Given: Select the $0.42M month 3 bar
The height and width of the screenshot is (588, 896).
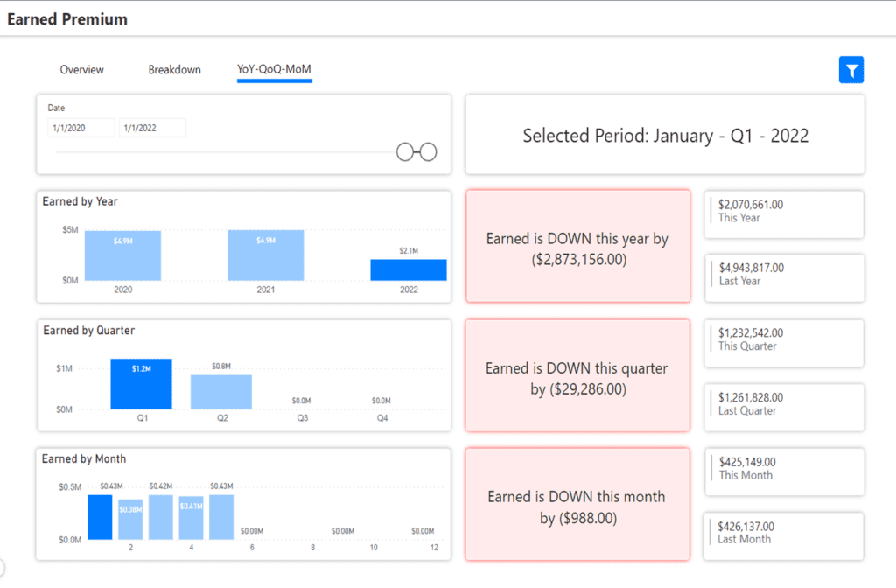Looking at the screenshot, I should [x=161, y=517].
